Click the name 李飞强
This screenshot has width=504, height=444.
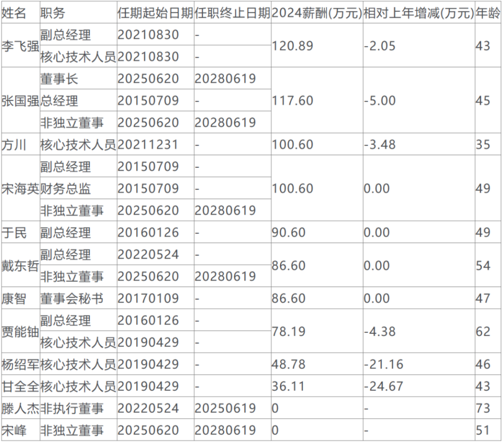click(x=20, y=46)
